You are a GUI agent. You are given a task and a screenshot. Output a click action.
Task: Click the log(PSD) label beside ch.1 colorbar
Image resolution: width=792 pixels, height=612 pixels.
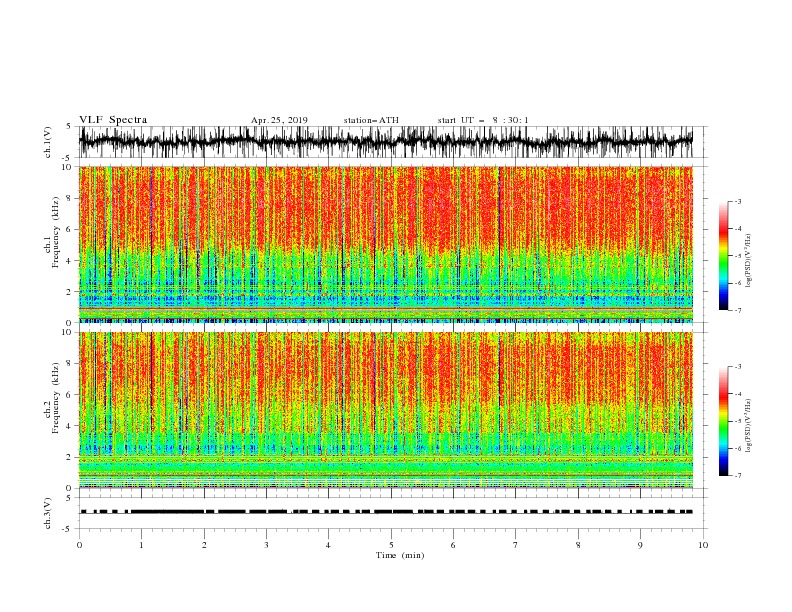pyautogui.click(x=749, y=261)
